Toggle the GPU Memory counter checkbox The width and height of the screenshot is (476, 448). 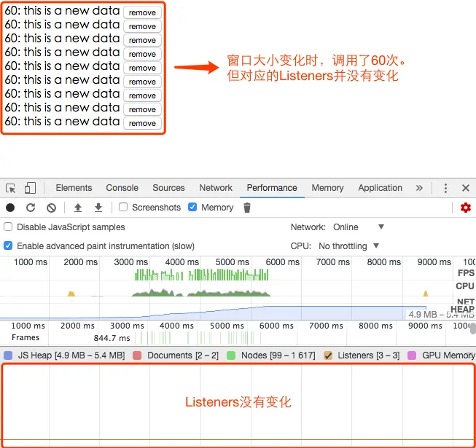pyautogui.click(x=412, y=355)
